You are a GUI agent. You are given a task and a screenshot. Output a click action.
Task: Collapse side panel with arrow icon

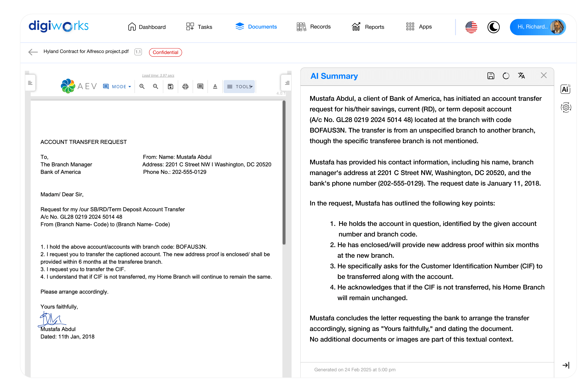point(566,365)
